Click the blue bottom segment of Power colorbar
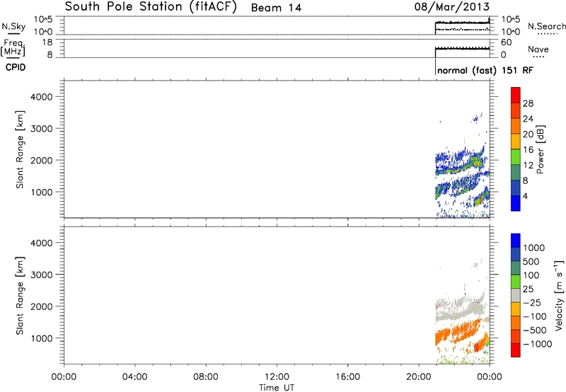 click(516, 203)
